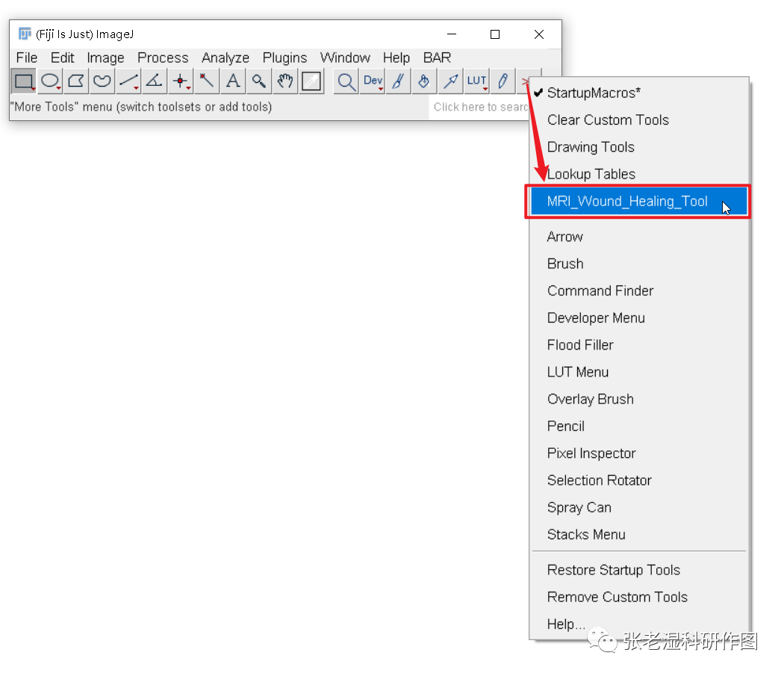
Task: Click the search field 'Click here to search'
Action: [x=480, y=107]
